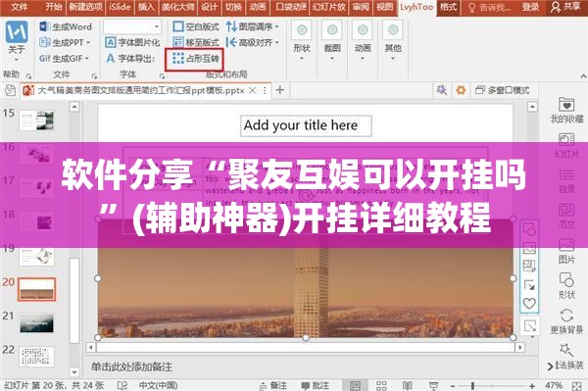The width and height of the screenshot is (588, 391).
Task: Click heart favorite icon beside slide
Action: 529,303
